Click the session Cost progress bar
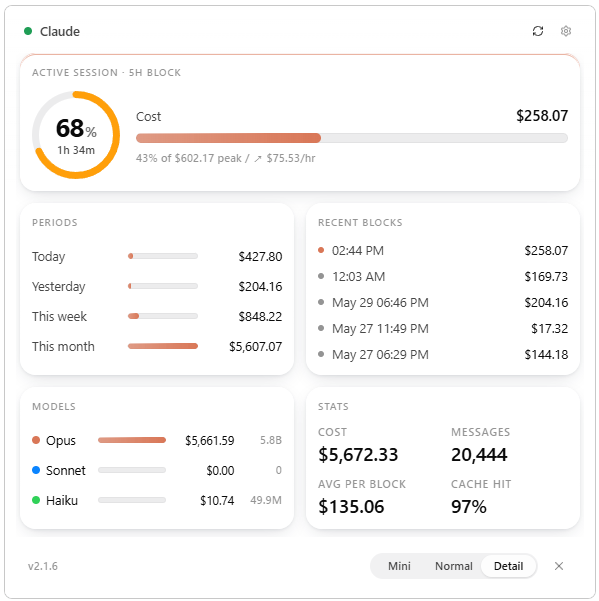This screenshot has height=601, width=599. 351,138
